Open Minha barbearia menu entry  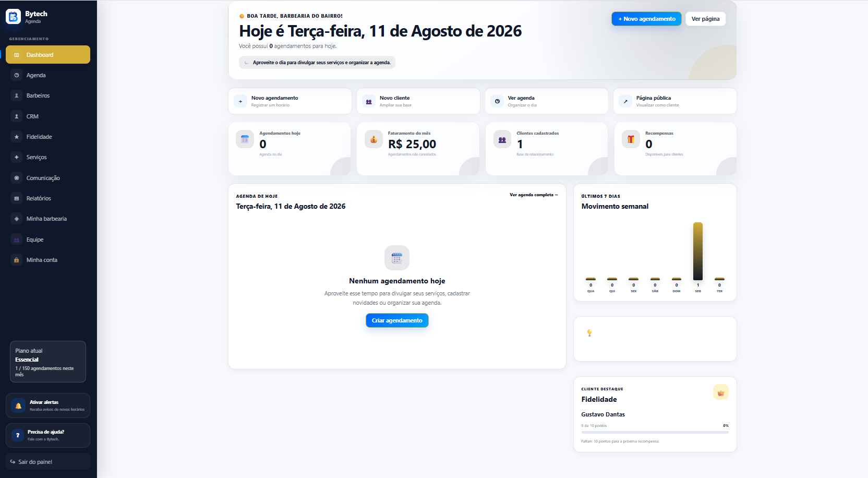(x=48, y=219)
